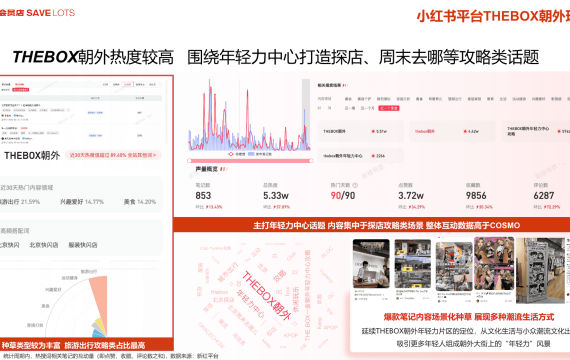The width and height of the screenshot is (570, 360).
Task: Click the flame icon beside 5.51w
Action: click(x=373, y=131)
